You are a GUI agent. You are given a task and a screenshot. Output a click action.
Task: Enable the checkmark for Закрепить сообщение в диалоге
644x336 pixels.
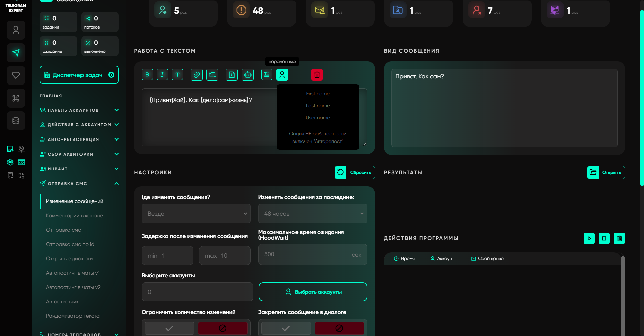click(x=286, y=328)
